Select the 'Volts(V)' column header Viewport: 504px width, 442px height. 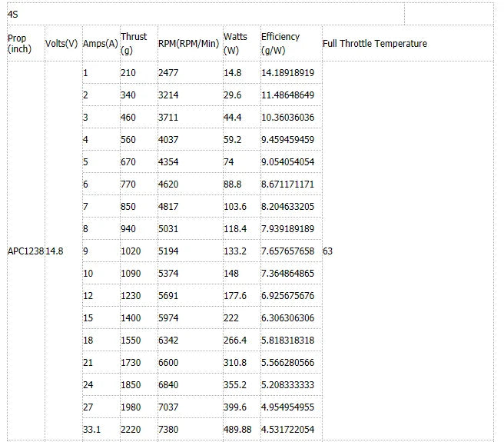63,43
